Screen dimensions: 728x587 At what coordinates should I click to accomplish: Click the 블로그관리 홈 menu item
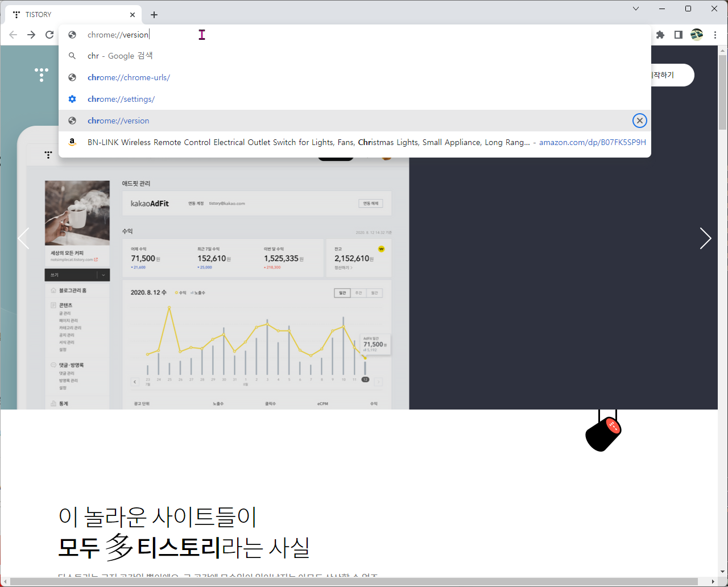tap(73, 291)
